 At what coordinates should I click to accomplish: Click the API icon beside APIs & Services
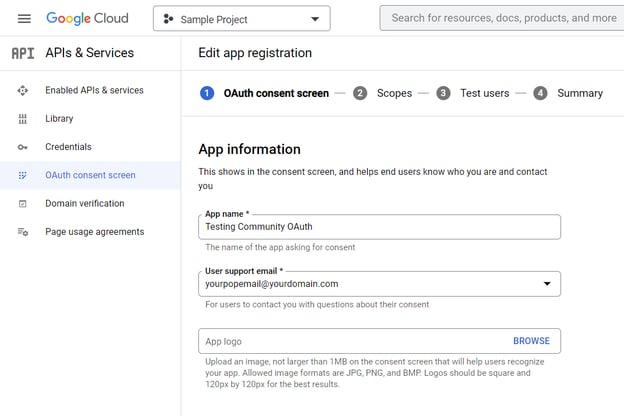(22, 53)
